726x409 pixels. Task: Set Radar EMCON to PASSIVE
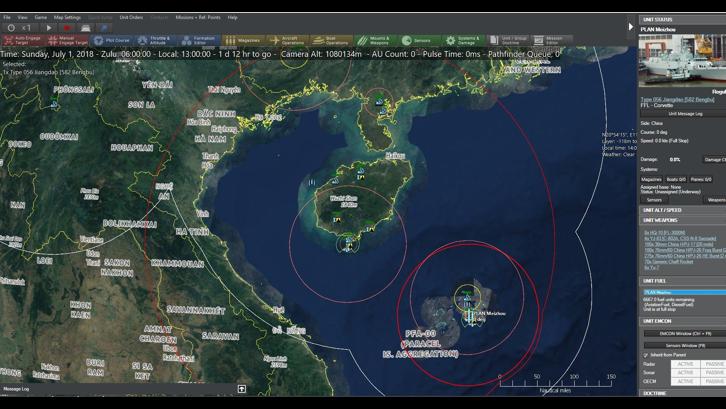coord(713,364)
